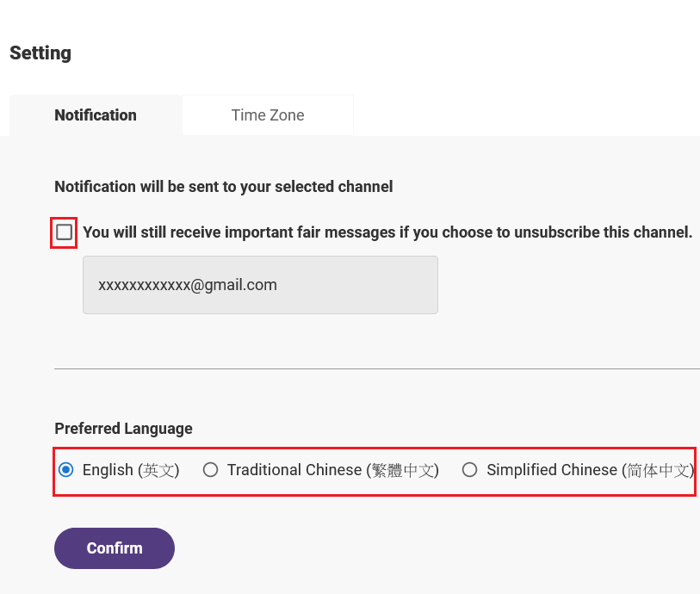Image resolution: width=700 pixels, height=594 pixels.
Task: Click the 'Setting' page heading
Action: pos(40,53)
